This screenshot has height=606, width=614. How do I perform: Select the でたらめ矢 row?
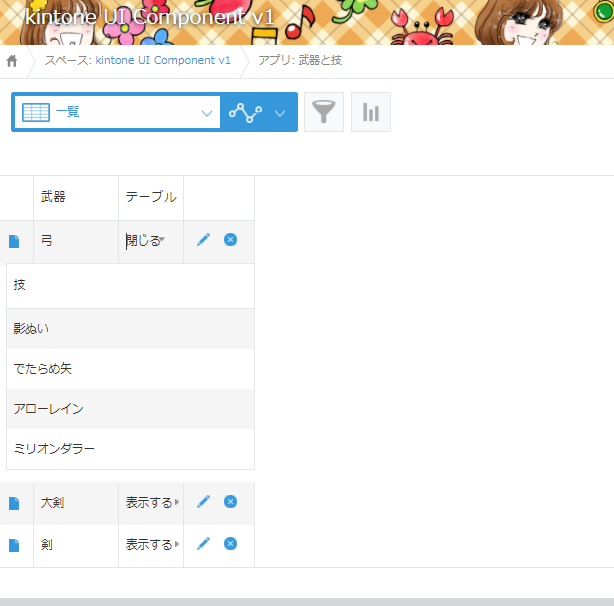click(130, 369)
